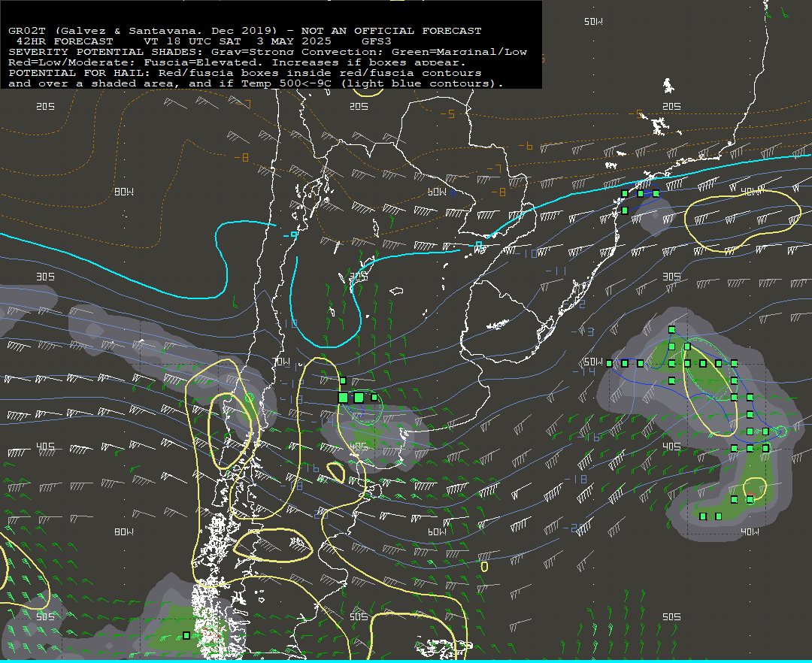Select the 'NOT AN OFFICIAL FORECAST' disclaimer

(x=392, y=31)
